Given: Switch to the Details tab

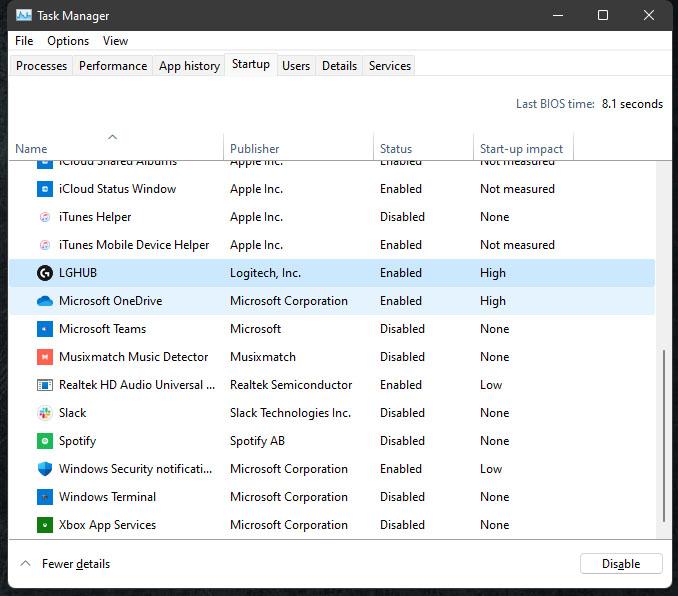Looking at the screenshot, I should pyautogui.click(x=339, y=66).
